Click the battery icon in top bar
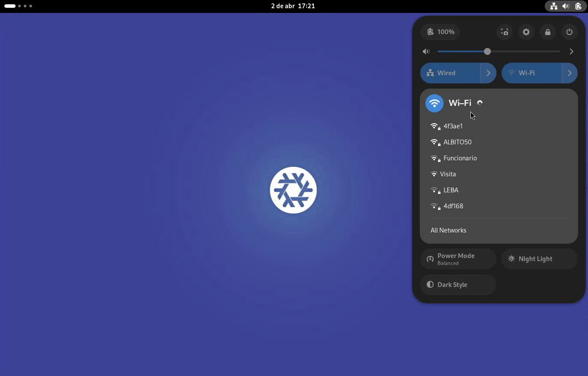Viewport: 588px width, 376px height. (x=578, y=6)
